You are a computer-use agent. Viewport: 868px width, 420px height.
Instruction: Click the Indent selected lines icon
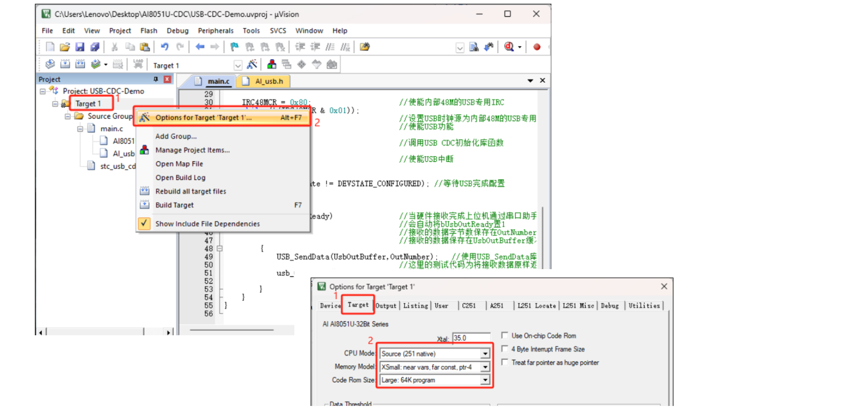pos(300,47)
